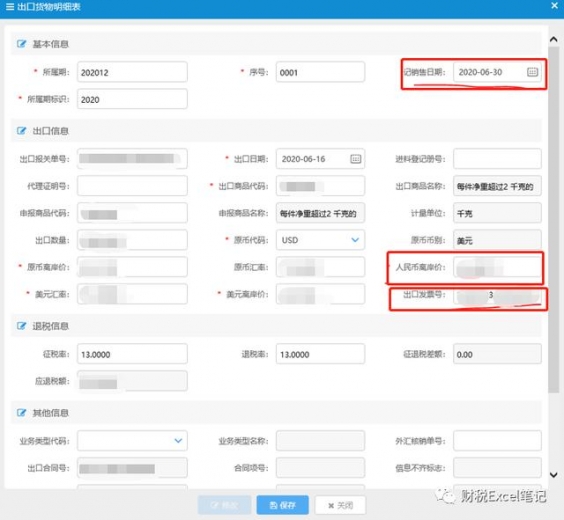Screen dimensions: 564x520
Task: Click the 业务类型名称 field
Action: click(x=320, y=441)
